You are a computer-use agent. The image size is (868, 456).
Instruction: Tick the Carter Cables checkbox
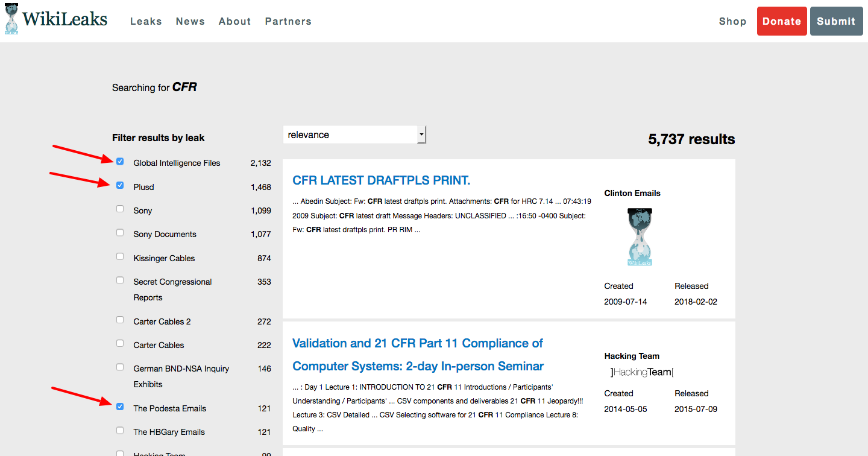[120, 343]
